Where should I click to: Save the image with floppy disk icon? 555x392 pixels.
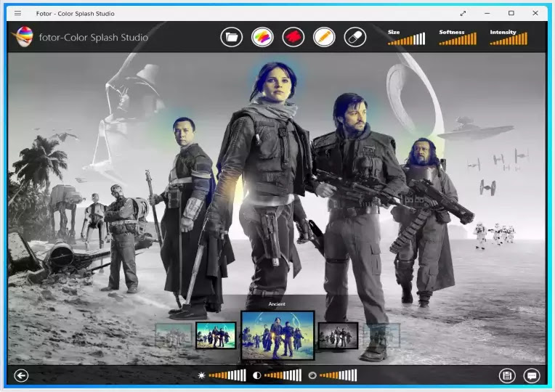[507, 376]
